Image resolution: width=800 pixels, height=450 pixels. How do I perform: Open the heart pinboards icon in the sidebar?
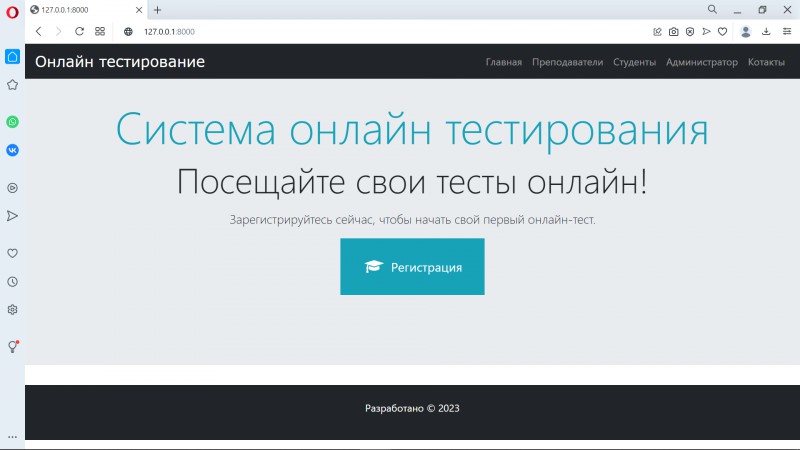coord(12,253)
